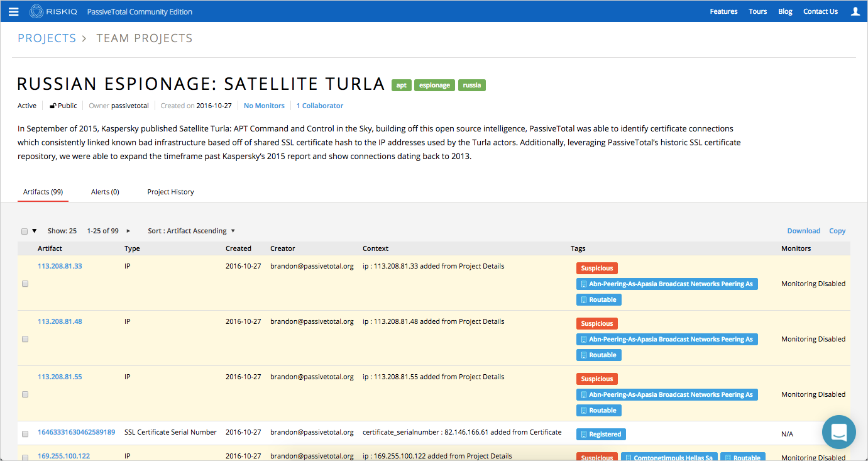Click the RiskIQ logo
This screenshot has width=868, height=461.
(55, 11)
